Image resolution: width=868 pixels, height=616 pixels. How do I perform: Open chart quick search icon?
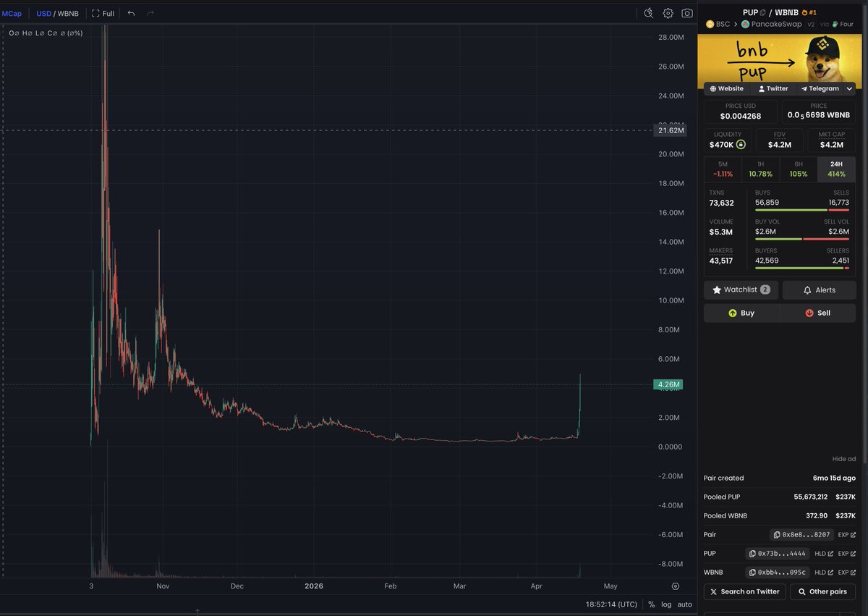[x=649, y=13]
